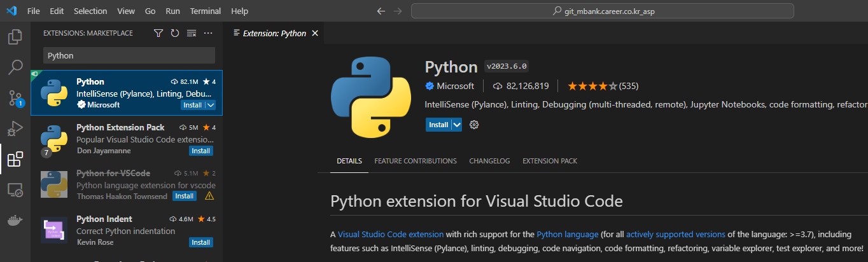Open extensions panel More Actions menu
This screenshot has height=262, width=868.
(208, 33)
